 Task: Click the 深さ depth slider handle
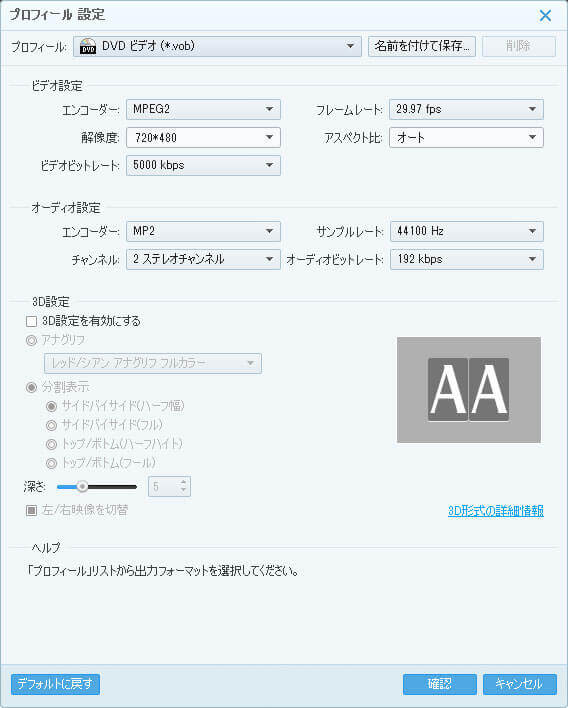82,486
